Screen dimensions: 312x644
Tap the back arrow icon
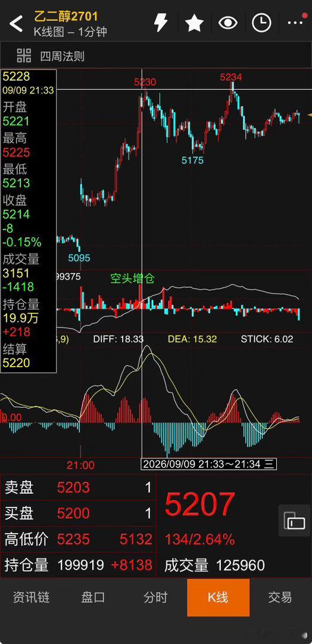click(16, 24)
